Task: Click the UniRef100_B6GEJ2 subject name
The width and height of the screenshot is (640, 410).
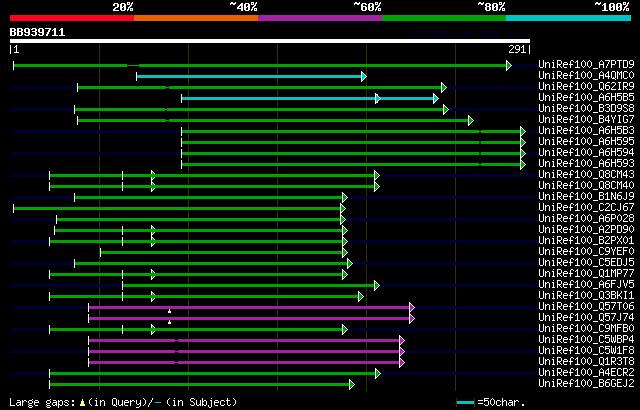Action: pos(586,384)
